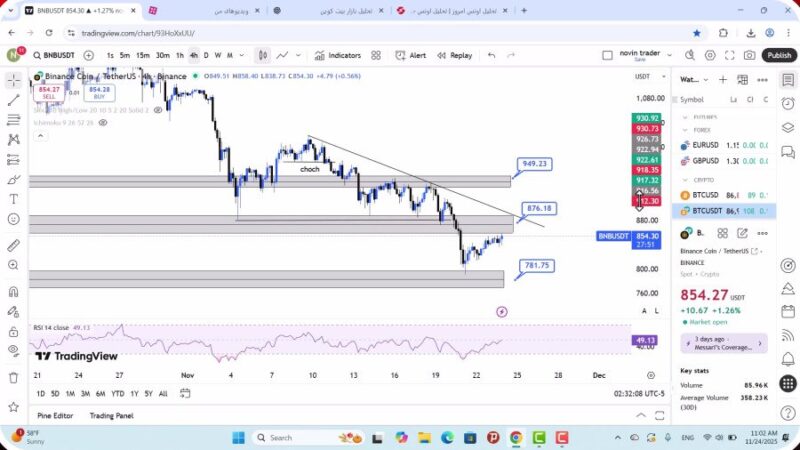Switch to the 1h timeframe
The image size is (800, 450).
point(180,56)
